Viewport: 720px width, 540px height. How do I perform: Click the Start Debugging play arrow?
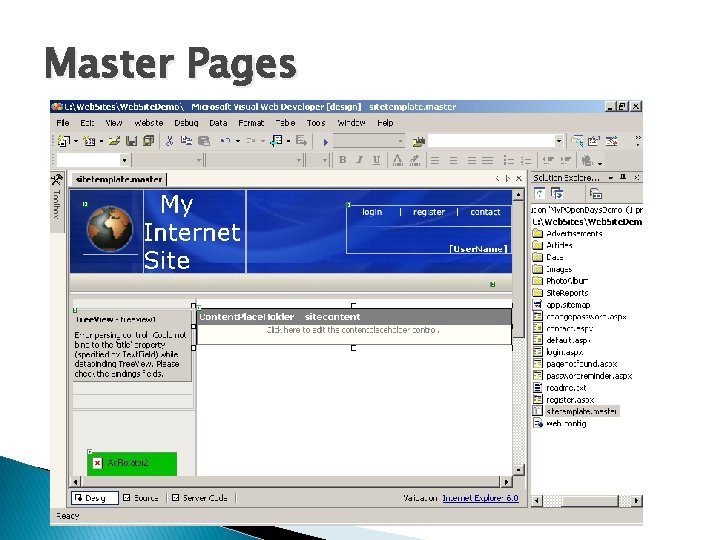pyautogui.click(x=326, y=142)
